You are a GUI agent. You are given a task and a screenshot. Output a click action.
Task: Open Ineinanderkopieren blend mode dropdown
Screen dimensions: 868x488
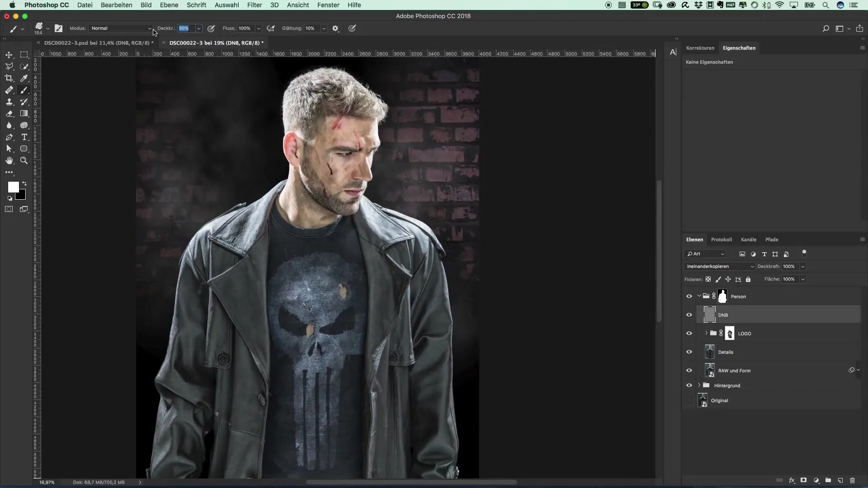(x=720, y=267)
